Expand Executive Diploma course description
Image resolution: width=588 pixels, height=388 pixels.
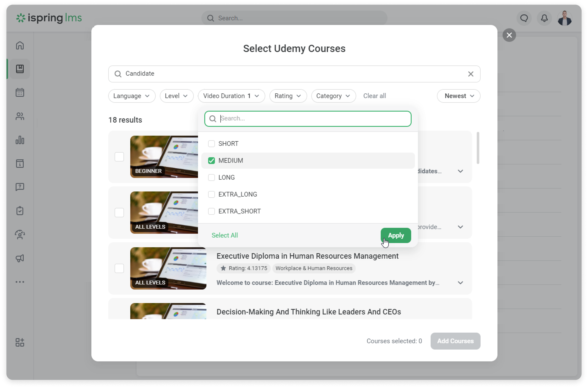460,283
